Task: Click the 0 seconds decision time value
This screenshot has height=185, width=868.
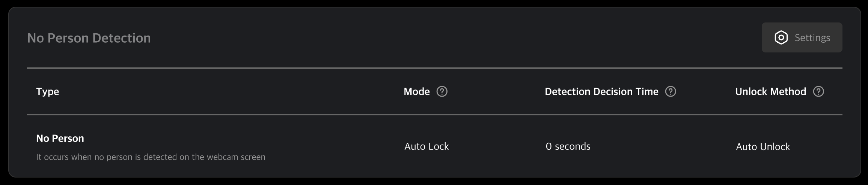Action: coord(568,146)
